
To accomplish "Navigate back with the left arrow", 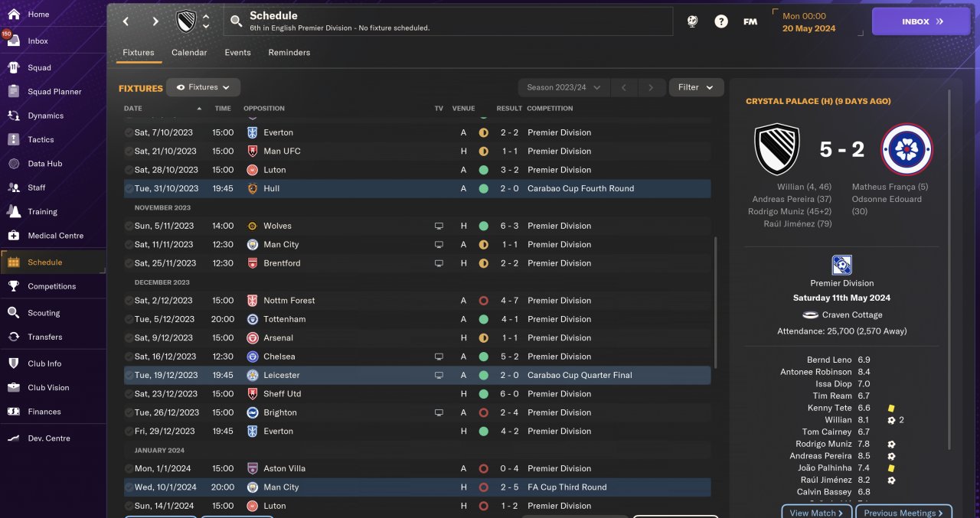I will tap(126, 21).
